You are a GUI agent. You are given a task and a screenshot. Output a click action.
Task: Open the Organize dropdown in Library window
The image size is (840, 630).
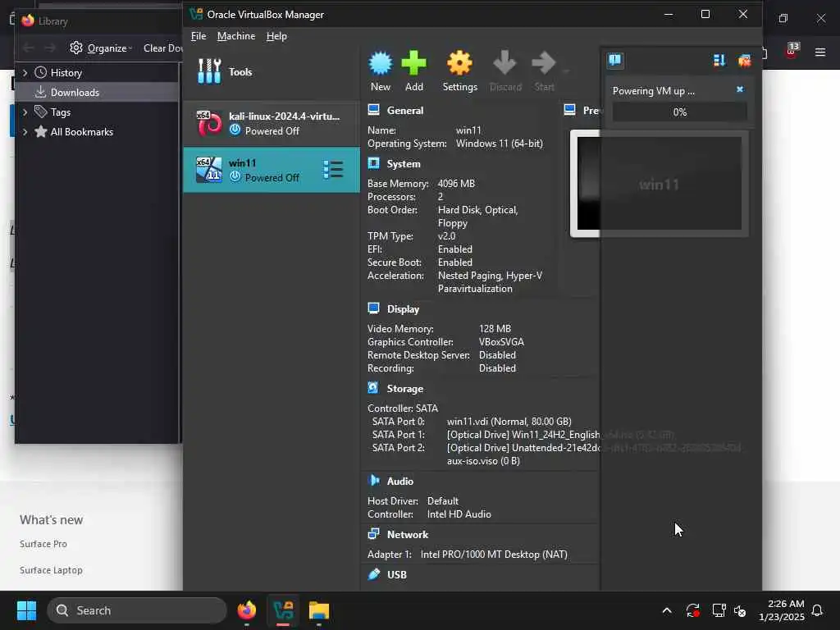[101, 48]
